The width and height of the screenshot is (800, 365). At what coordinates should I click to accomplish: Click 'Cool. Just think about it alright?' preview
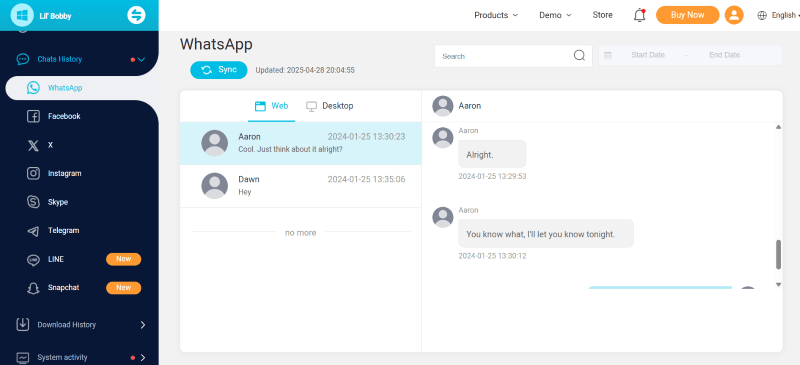(290, 150)
